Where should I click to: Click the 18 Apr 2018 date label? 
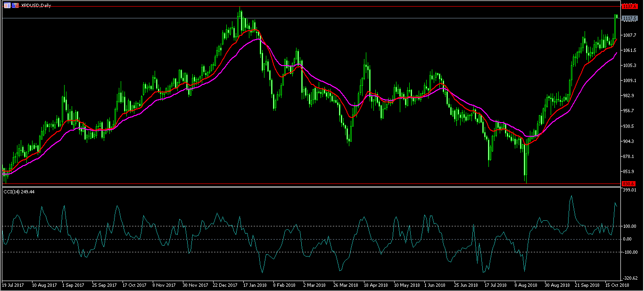point(376,285)
